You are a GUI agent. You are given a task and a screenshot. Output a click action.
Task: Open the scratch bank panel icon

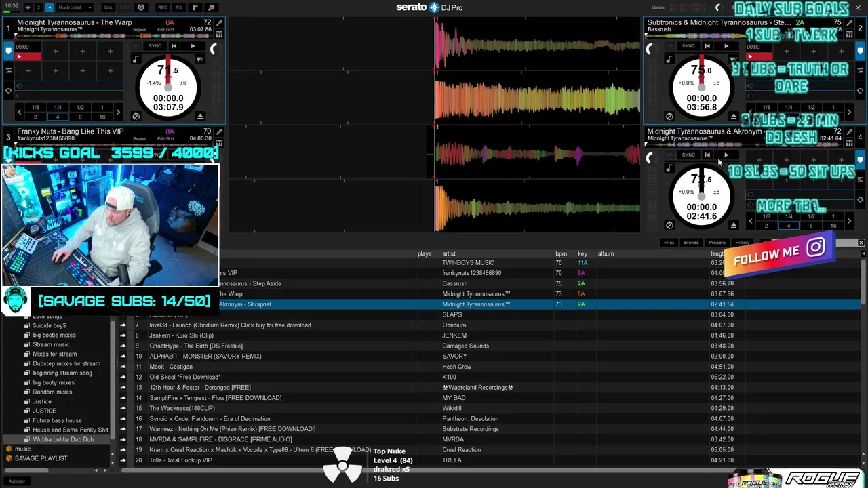pyautogui.click(x=211, y=7)
